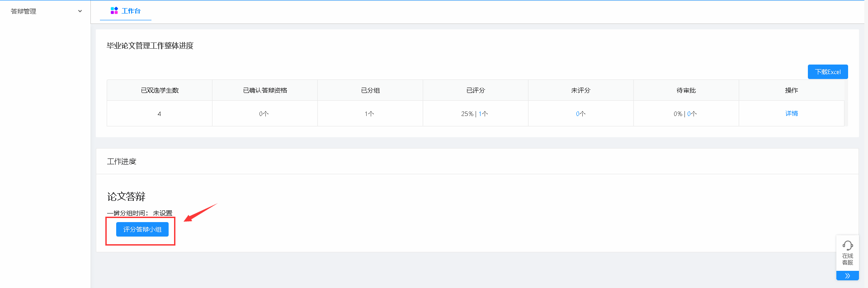
Task: Click the 0个 link under 待审批
Action: (x=692, y=114)
